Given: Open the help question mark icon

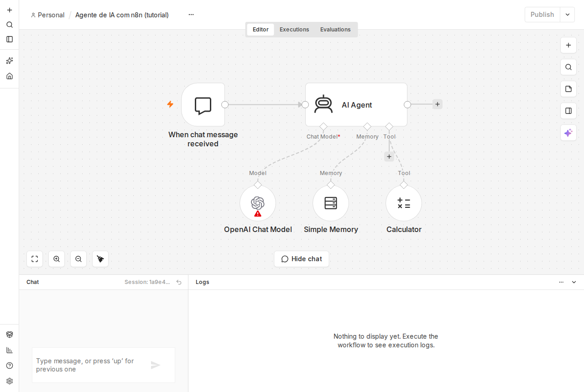Looking at the screenshot, I should [x=10, y=366].
